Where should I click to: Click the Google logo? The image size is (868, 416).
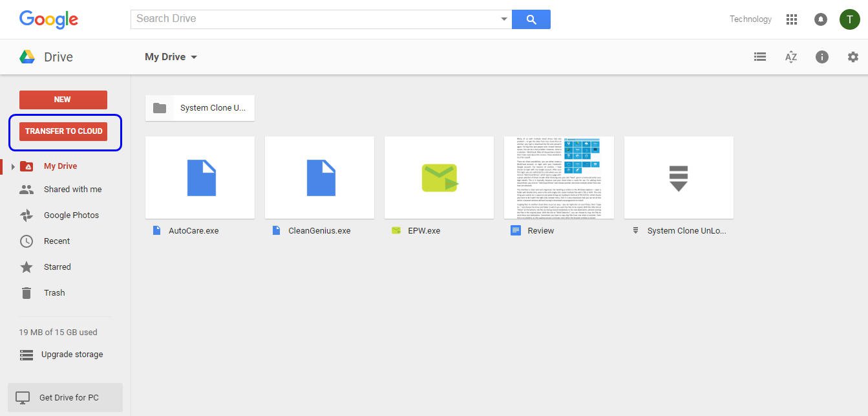tap(48, 19)
